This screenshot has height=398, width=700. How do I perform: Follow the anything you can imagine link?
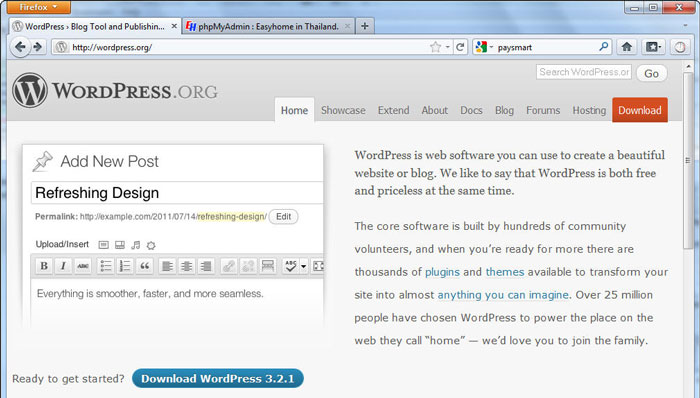point(503,295)
